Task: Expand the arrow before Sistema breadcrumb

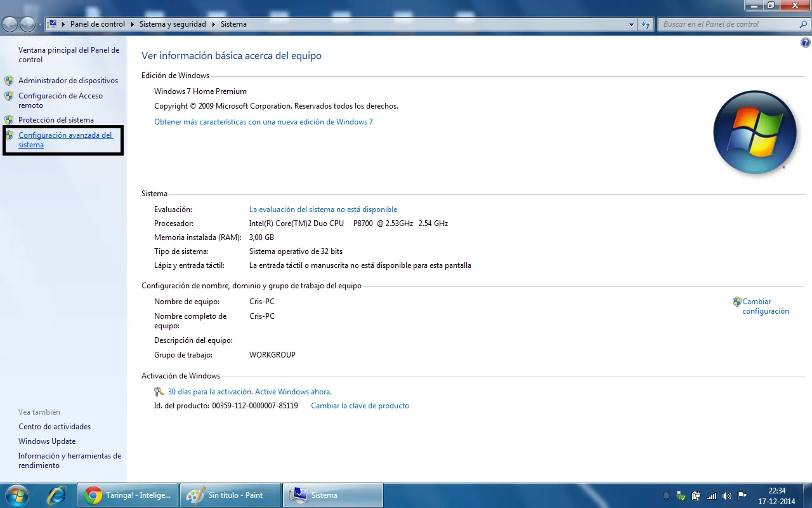Action: pos(214,24)
